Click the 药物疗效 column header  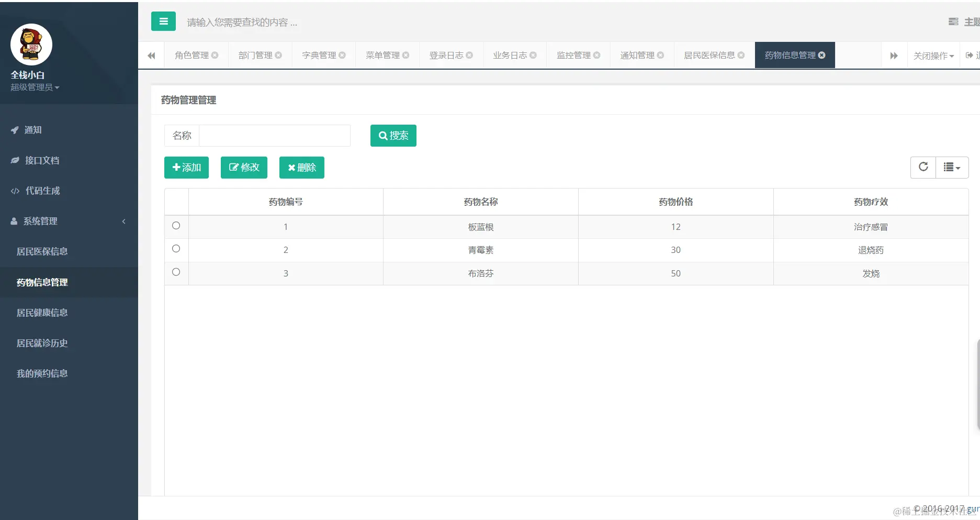pyautogui.click(x=871, y=202)
